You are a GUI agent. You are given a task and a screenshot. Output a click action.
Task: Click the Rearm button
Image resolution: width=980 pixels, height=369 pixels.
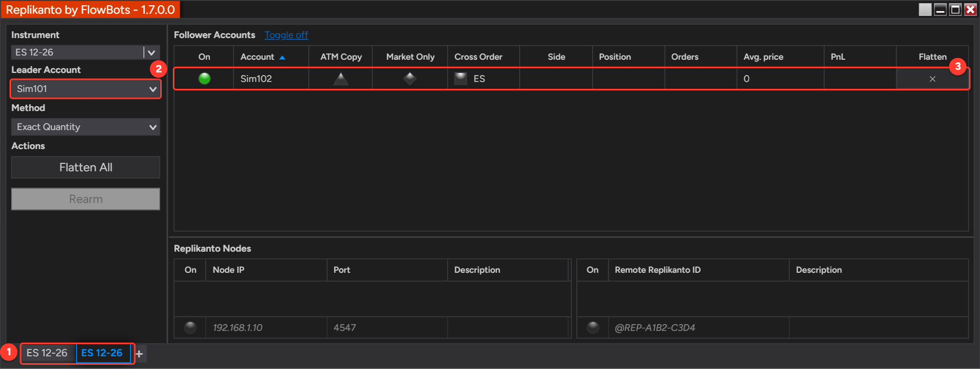85,199
